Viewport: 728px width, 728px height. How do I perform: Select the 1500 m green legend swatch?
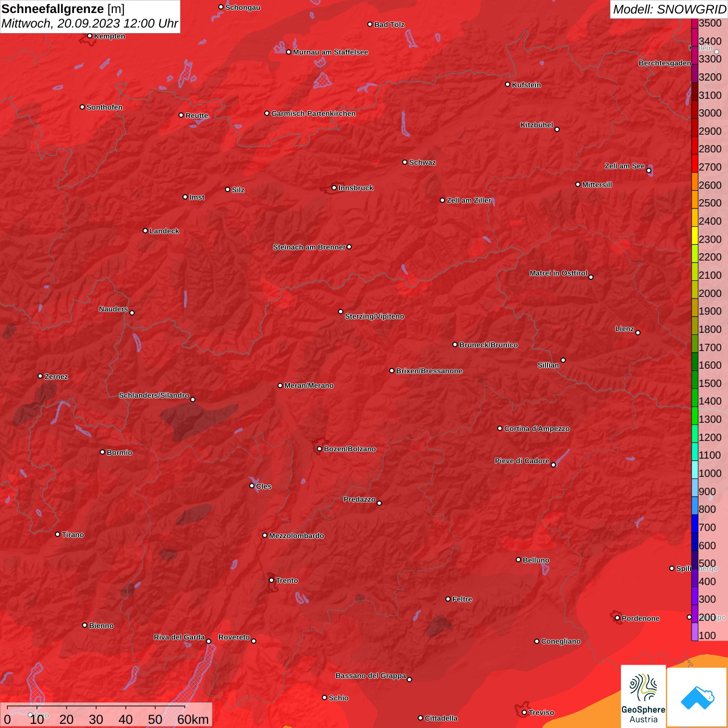[x=695, y=380]
